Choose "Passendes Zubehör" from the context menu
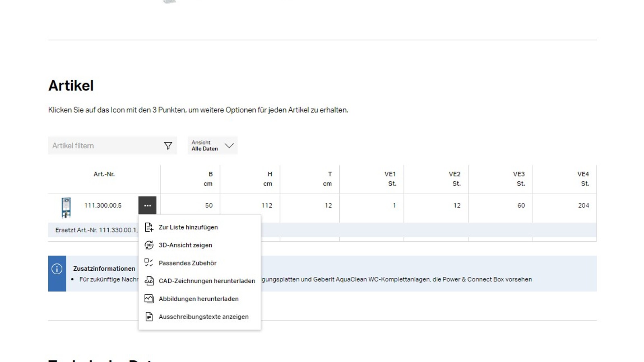This screenshot has width=644, height=362. [x=188, y=263]
